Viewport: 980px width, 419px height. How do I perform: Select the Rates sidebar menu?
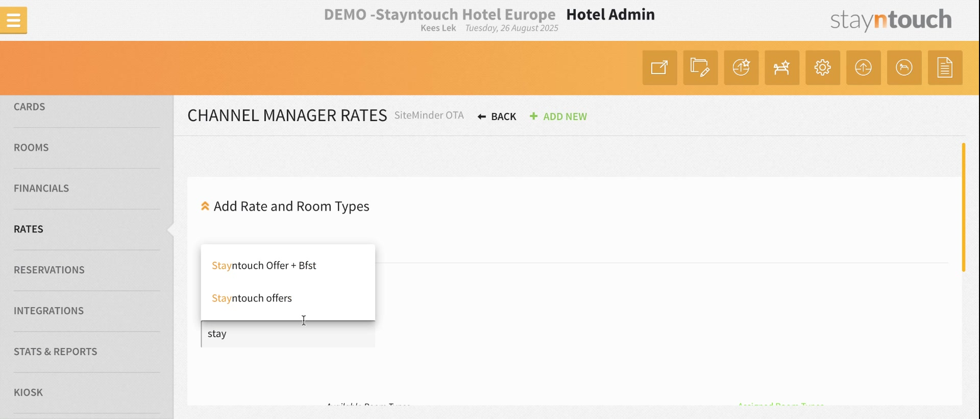(29, 229)
